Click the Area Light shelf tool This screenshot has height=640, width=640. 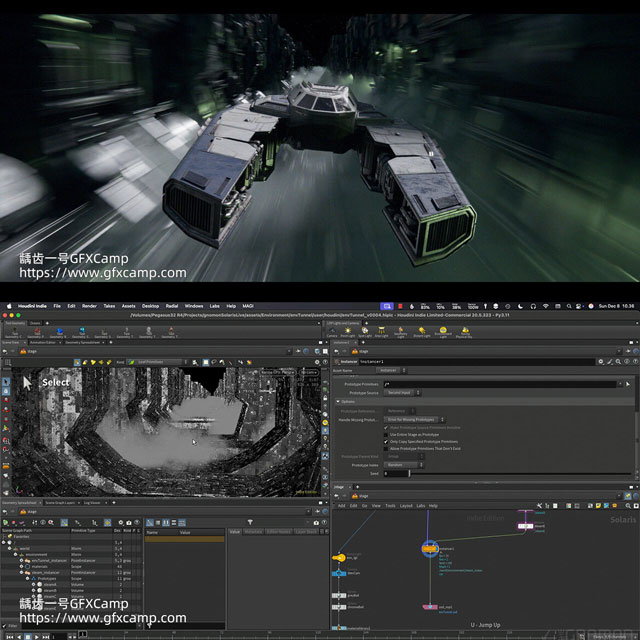381,331
